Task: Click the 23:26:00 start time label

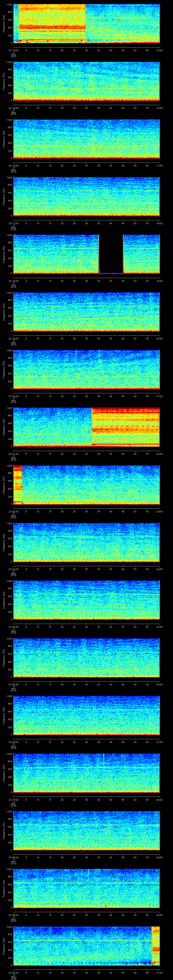Action: (13, 742)
